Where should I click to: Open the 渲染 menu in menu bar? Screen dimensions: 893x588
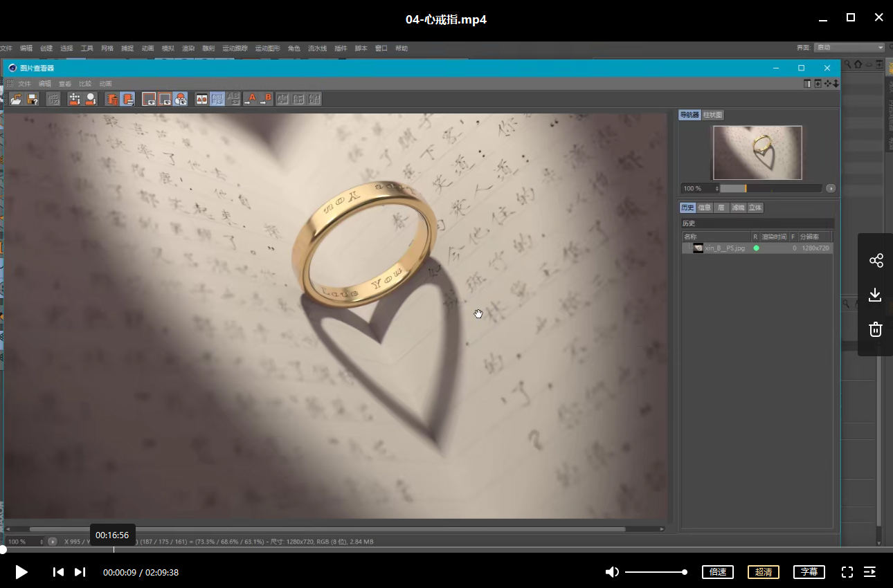(x=188, y=48)
